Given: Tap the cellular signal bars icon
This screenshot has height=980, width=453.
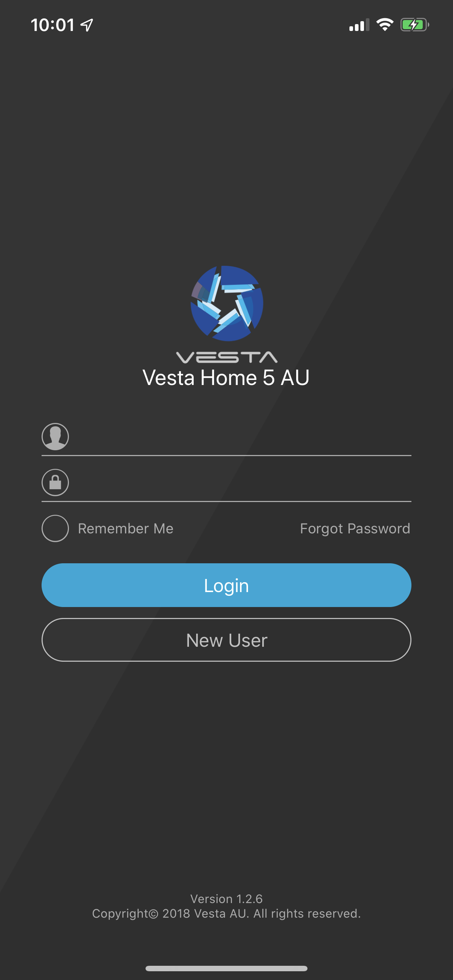Looking at the screenshot, I should coord(359,25).
